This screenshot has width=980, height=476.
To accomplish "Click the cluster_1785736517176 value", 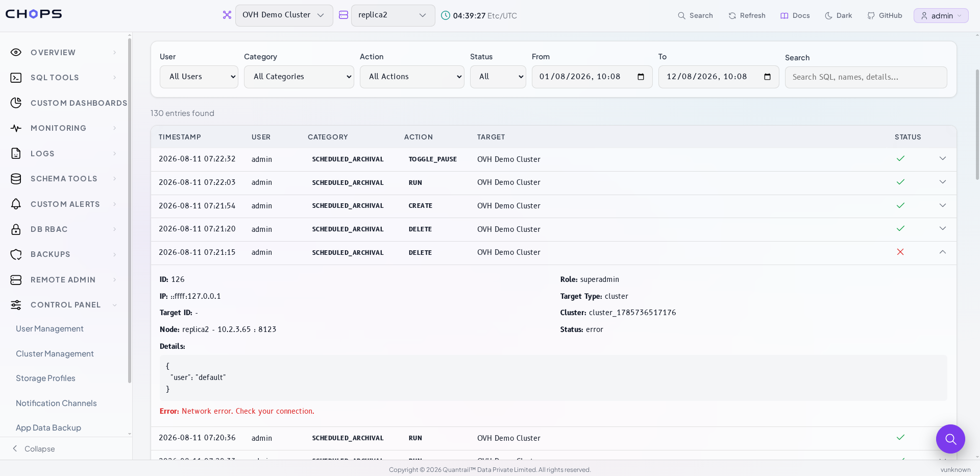I will pos(632,313).
